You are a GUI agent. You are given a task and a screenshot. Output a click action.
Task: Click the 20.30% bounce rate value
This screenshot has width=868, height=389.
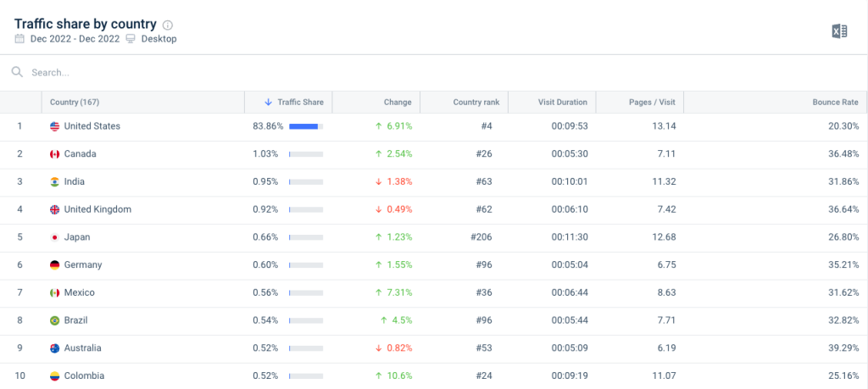pyautogui.click(x=844, y=126)
